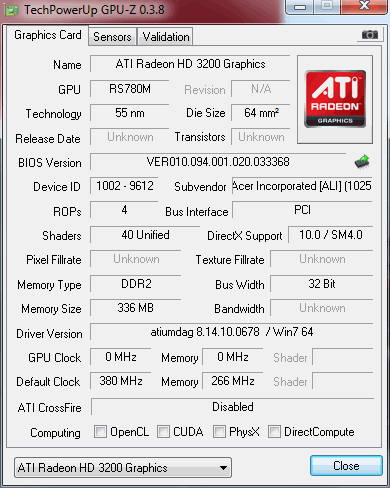The width and height of the screenshot is (390, 488).
Task: Click the GPU field showing RS780M
Action: 130,89
